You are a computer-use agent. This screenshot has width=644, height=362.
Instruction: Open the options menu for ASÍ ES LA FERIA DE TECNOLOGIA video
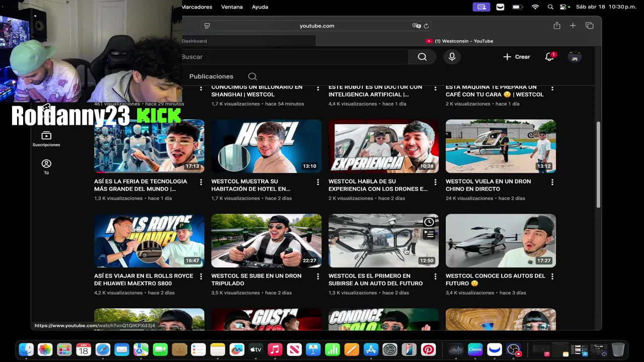[x=201, y=182]
